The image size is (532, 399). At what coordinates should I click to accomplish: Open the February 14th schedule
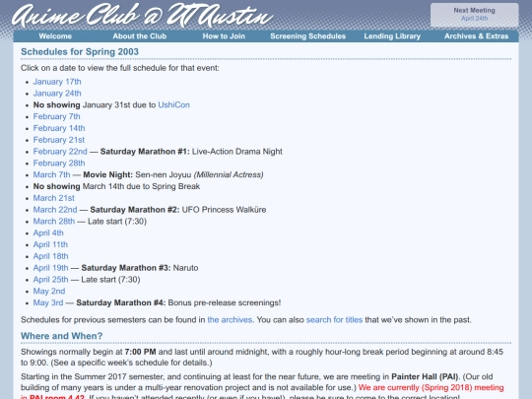59,128
